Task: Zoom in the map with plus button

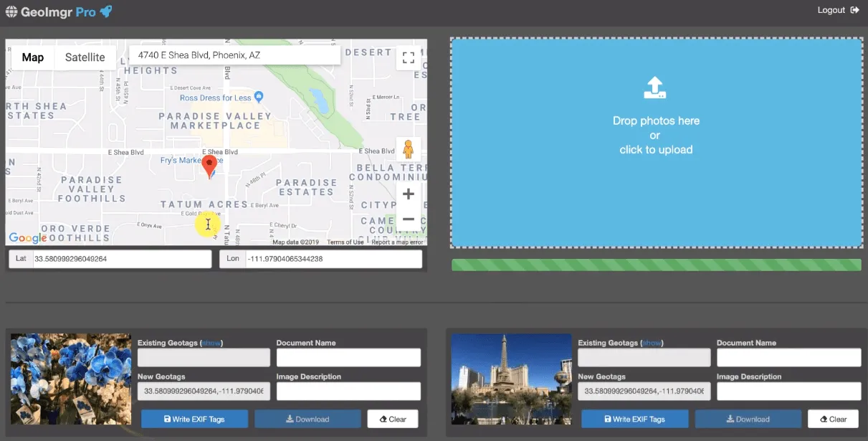Action: [x=408, y=194]
